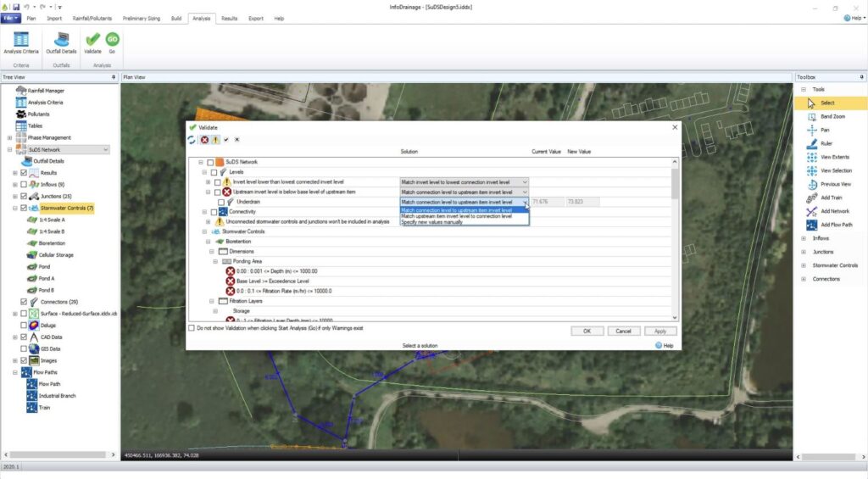Choose the Band Zoom tool
868x479 pixels.
831,116
